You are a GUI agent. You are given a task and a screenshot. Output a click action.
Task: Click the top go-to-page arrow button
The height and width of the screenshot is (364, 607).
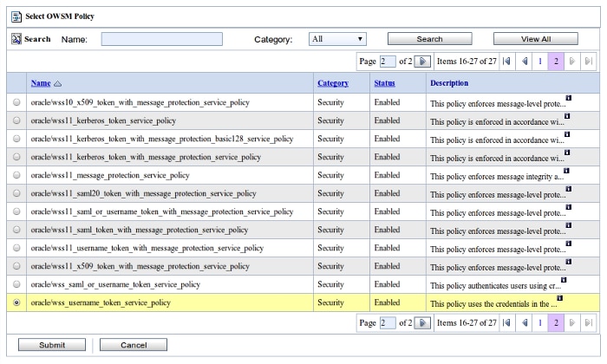(422, 62)
